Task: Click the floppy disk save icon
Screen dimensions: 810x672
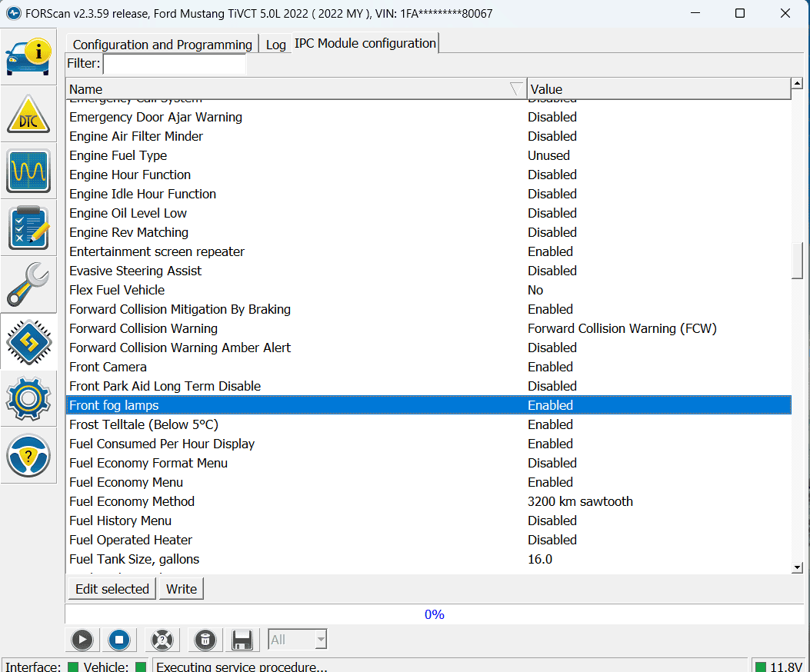Action: coord(242,640)
